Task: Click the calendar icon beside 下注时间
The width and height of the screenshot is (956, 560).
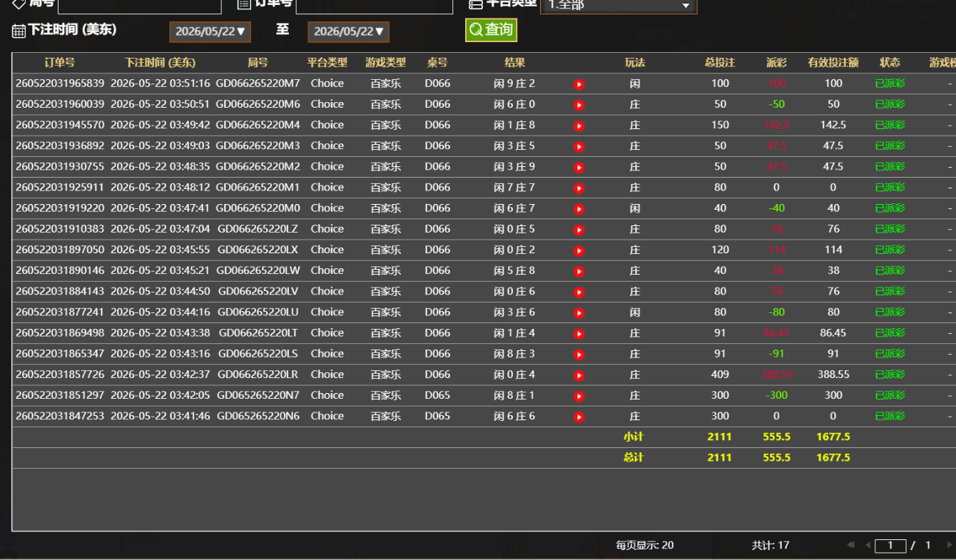Action: (x=19, y=31)
